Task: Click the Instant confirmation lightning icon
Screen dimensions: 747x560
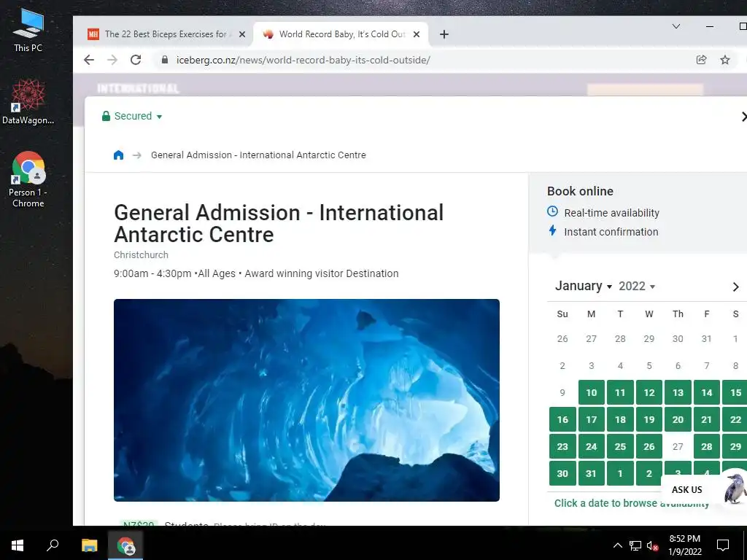Action: tap(552, 230)
